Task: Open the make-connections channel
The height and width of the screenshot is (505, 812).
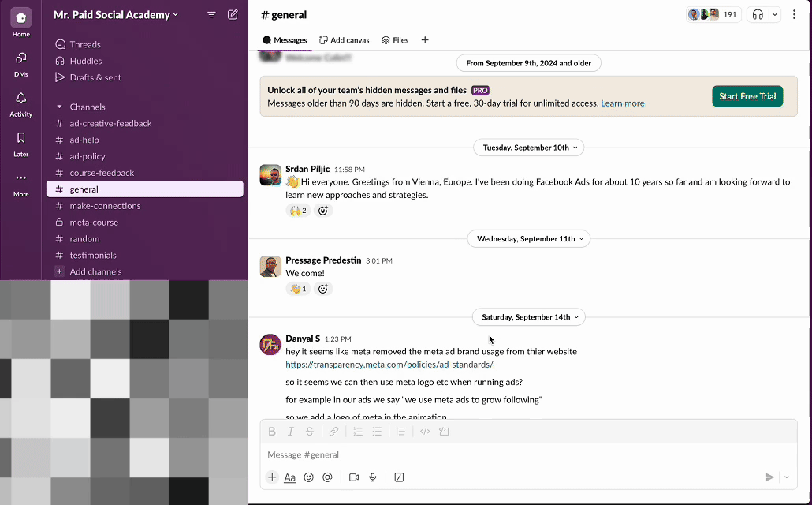Action: pos(144,206)
